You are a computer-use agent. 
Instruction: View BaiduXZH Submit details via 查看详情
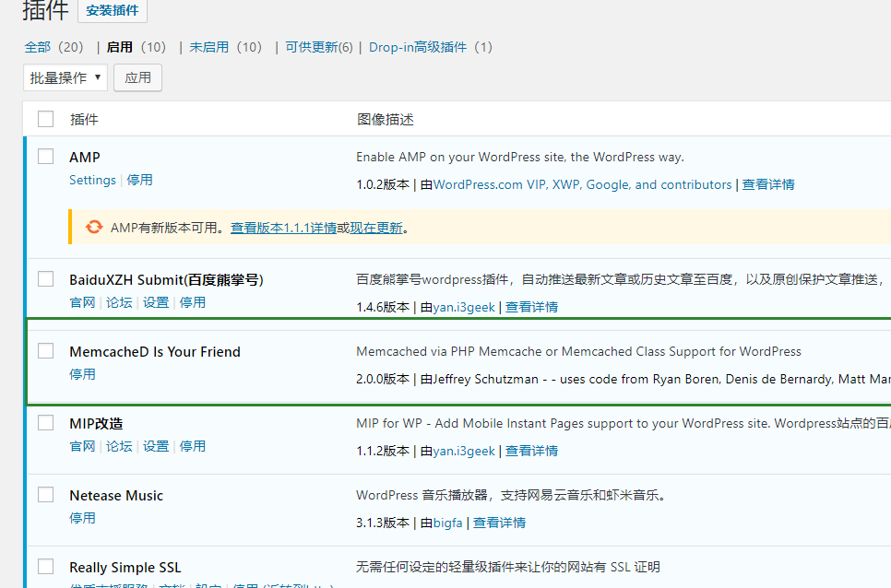[x=532, y=307]
